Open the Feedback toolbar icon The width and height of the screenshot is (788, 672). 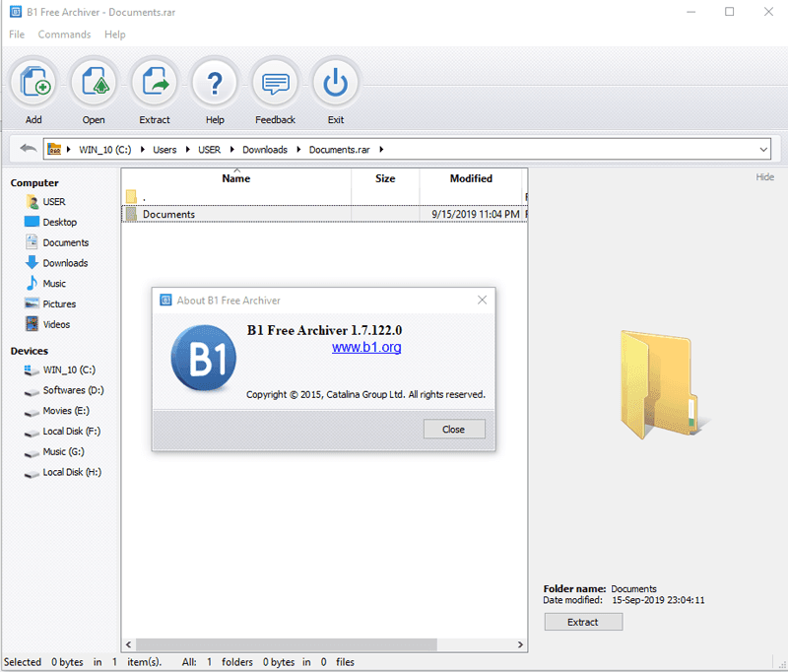click(x=276, y=83)
